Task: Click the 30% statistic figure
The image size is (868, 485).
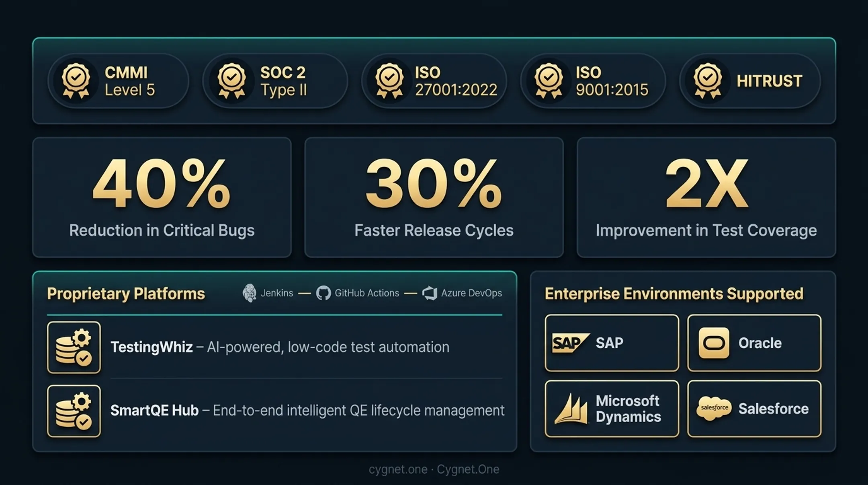Action: point(434,184)
